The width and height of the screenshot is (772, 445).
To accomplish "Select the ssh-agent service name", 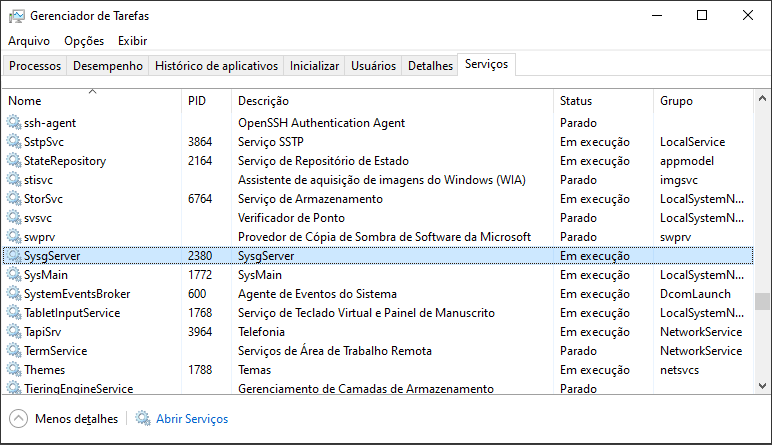I will pos(50,123).
